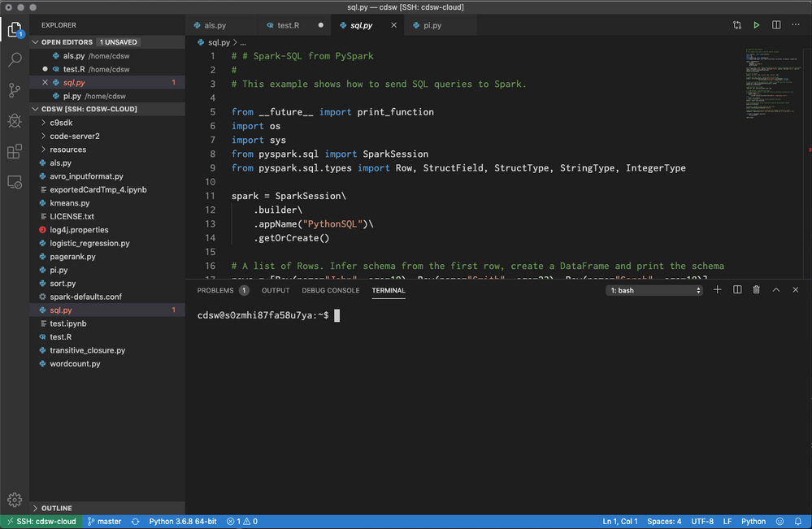Image resolution: width=812 pixels, height=529 pixels.
Task: Click the SSH: cdsw-cloud remote indicator
Action: [41, 522]
